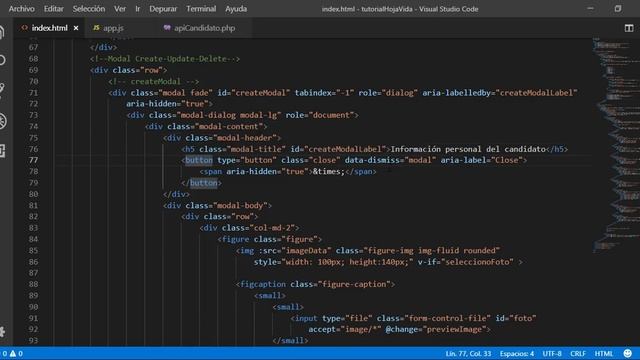Image resolution: width=640 pixels, height=360 pixels.
Task: Click the text "Información personal del candidato"
Action: [468, 149]
